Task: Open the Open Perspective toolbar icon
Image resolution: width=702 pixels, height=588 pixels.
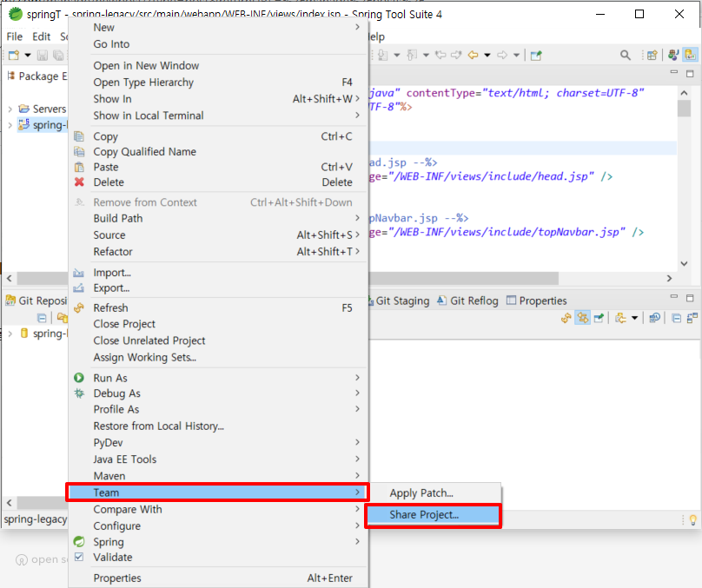Action: point(652,55)
